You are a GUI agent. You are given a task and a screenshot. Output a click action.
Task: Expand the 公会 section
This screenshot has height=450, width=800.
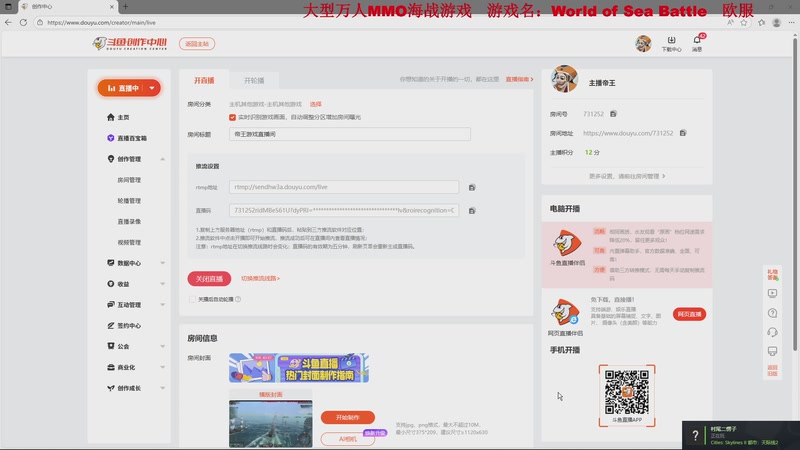(162, 346)
